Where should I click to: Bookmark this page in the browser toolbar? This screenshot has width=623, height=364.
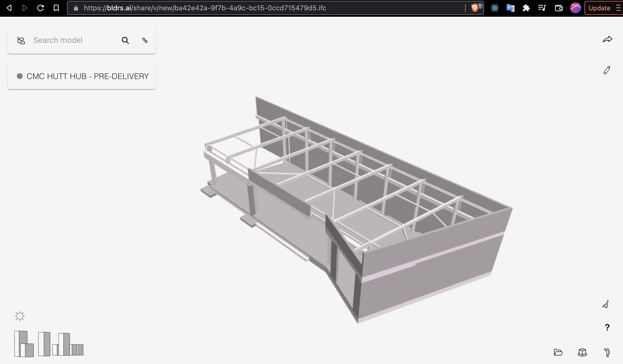[56, 8]
